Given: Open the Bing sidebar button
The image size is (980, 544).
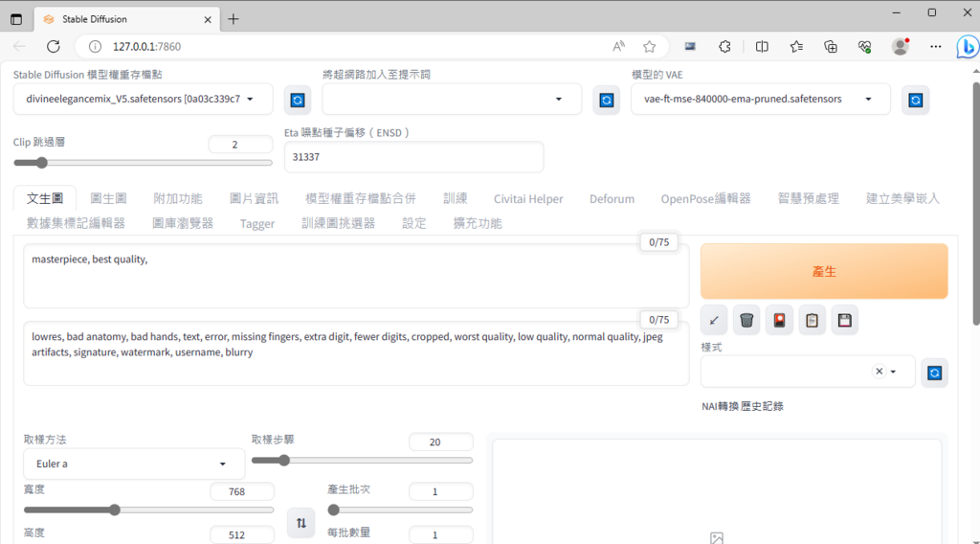Looking at the screenshot, I should [967, 46].
